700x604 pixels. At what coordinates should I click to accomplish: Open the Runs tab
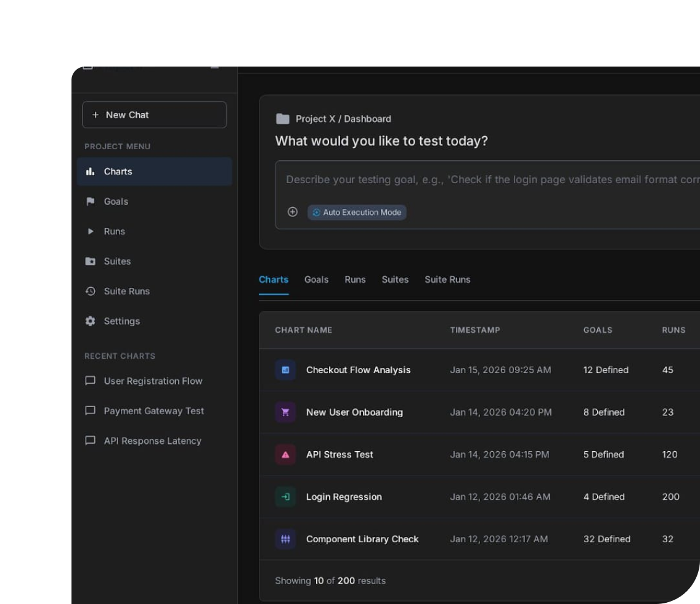[x=355, y=280]
